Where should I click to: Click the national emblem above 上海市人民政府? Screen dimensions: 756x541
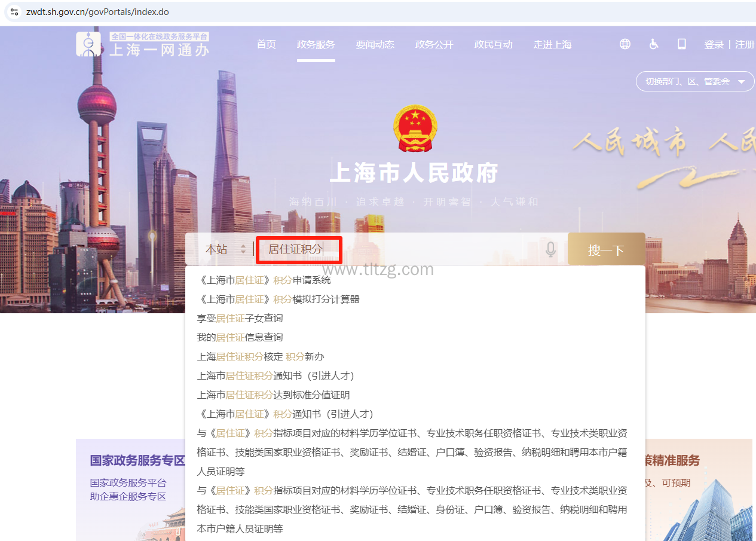(415, 128)
